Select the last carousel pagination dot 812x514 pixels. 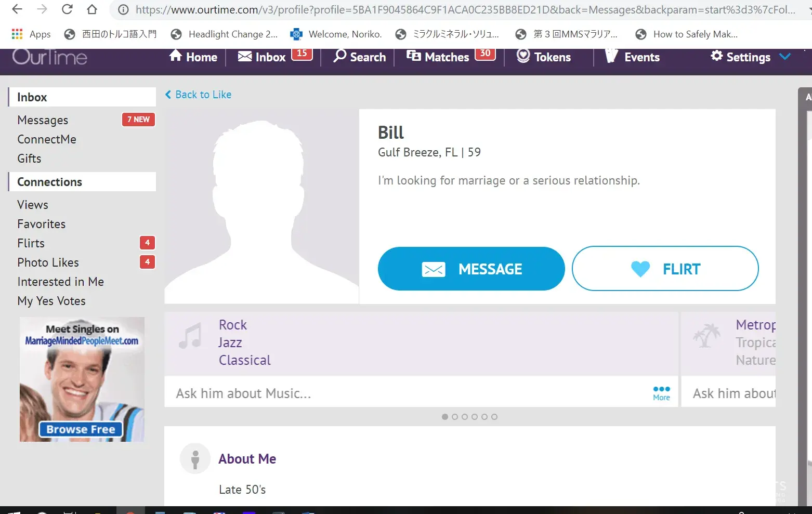coord(494,417)
